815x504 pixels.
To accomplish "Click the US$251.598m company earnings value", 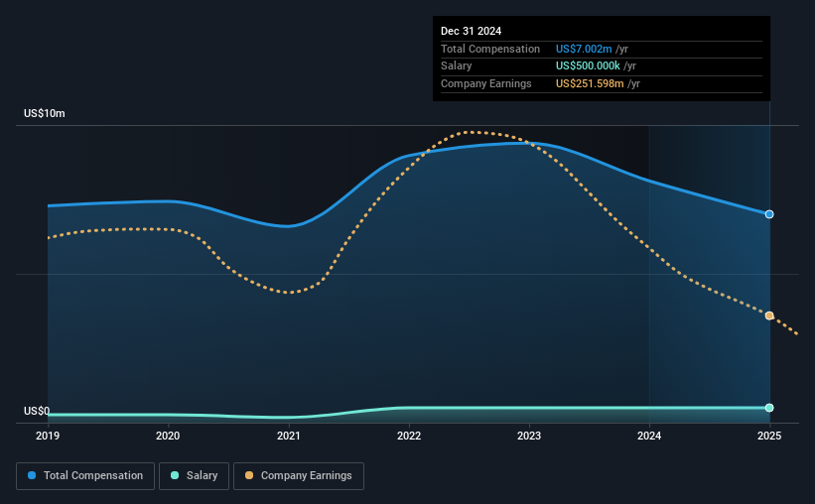I will [590, 83].
